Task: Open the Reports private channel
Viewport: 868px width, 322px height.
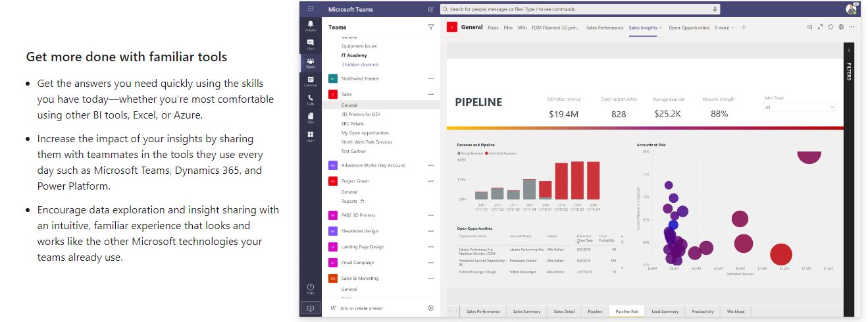Action: 349,201
